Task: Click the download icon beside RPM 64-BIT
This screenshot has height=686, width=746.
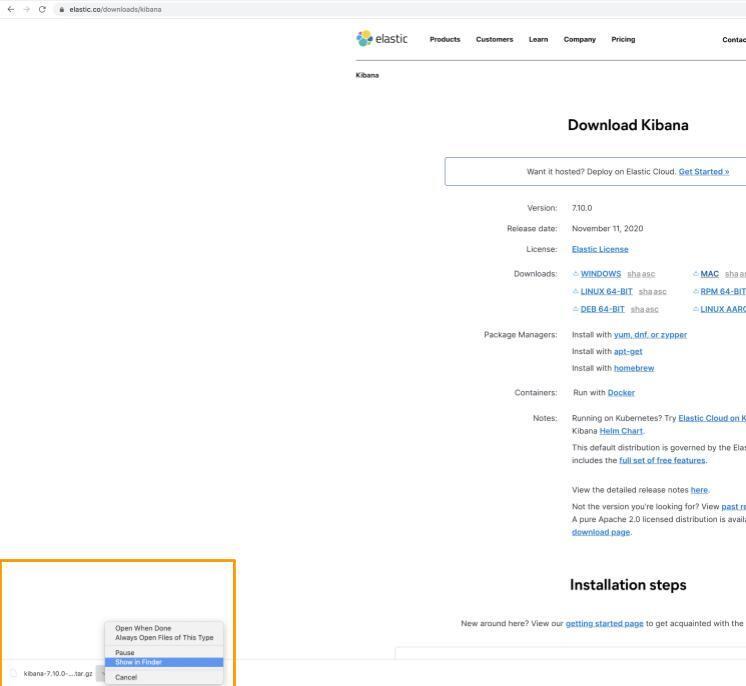Action: click(x=696, y=291)
